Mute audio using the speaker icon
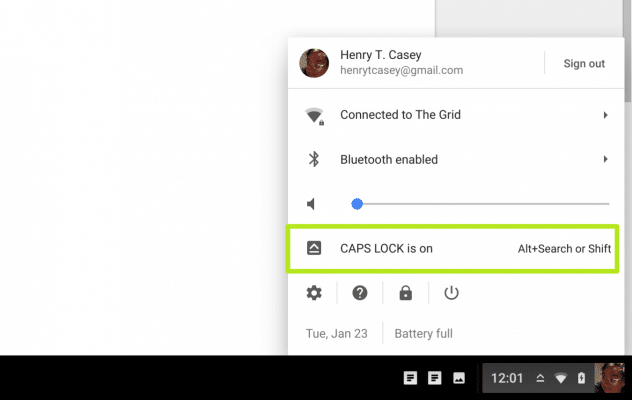Image resolution: width=632 pixels, height=400 pixels. coord(313,204)
